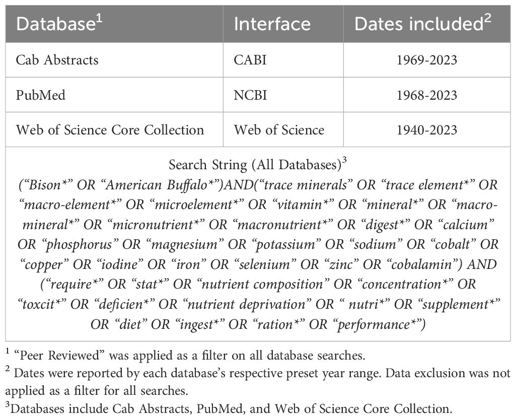The width and height of the screenshot is (516, 420).
Task: Click the Peer Reviewed footnote text
Action: coord(185,356)
